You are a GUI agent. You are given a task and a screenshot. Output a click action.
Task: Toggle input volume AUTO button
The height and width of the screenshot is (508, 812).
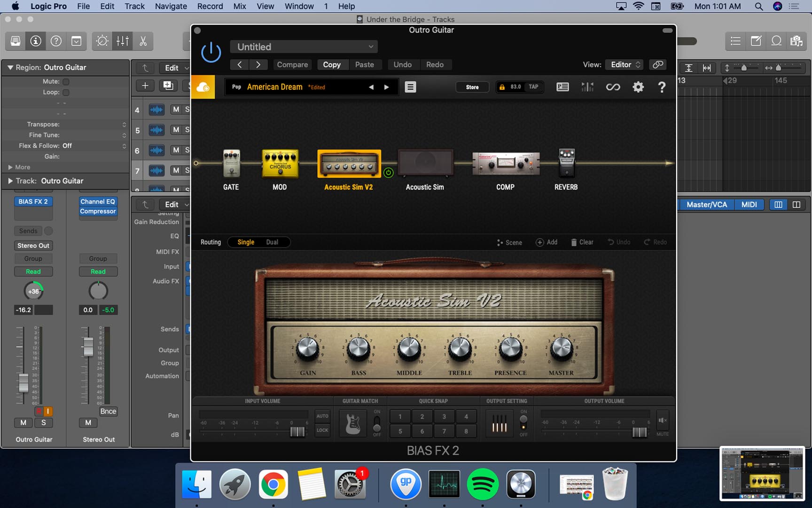click(x=322, y=416)
